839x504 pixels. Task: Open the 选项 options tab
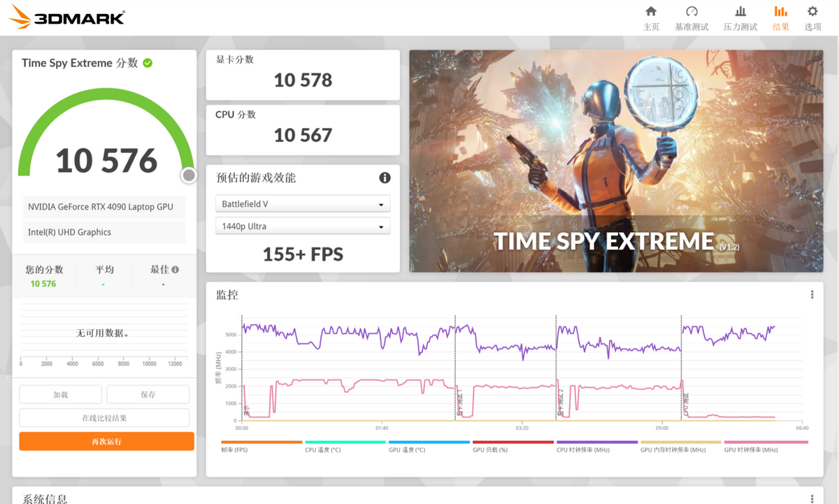[812, 18]
